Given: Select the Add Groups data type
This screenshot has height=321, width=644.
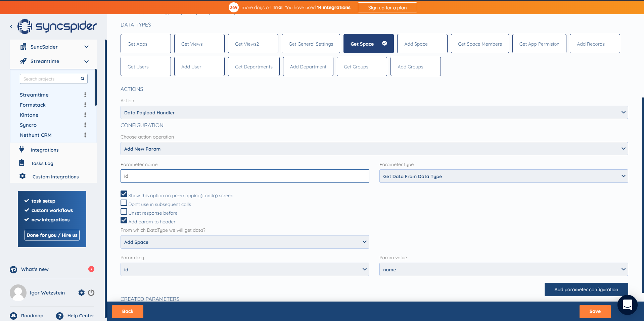Looking at the screenshot, I should [416, 66].
